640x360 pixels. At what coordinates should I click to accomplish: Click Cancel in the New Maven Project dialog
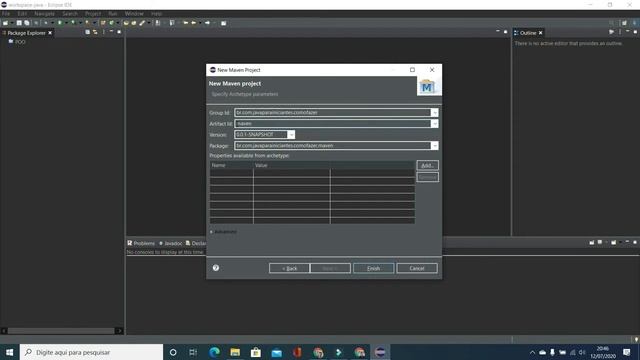pos(417,268)
